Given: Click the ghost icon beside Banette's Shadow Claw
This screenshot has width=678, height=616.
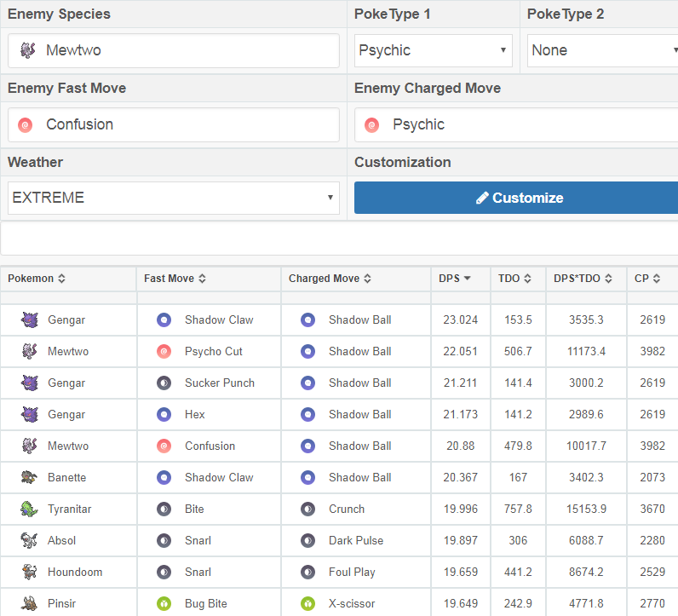Looking at the screenshot, I should coord(164,478).
